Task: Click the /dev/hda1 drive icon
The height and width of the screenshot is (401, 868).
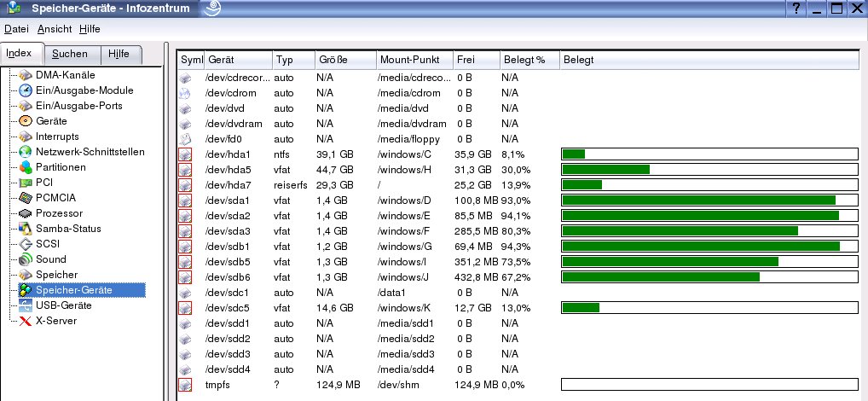Action: [185, 154]
